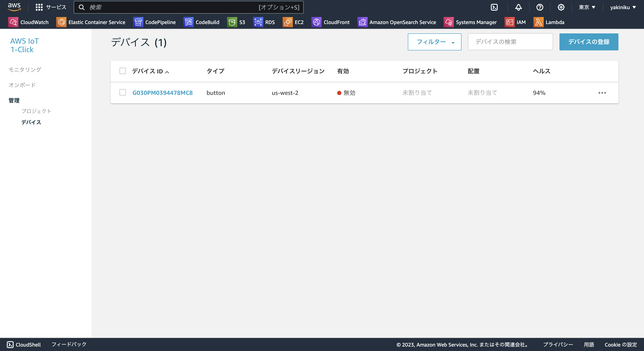The height and width of the screenshot is (351, 644).
Task: Click the デバイスリージョン column header
Action: click(298, 71)
